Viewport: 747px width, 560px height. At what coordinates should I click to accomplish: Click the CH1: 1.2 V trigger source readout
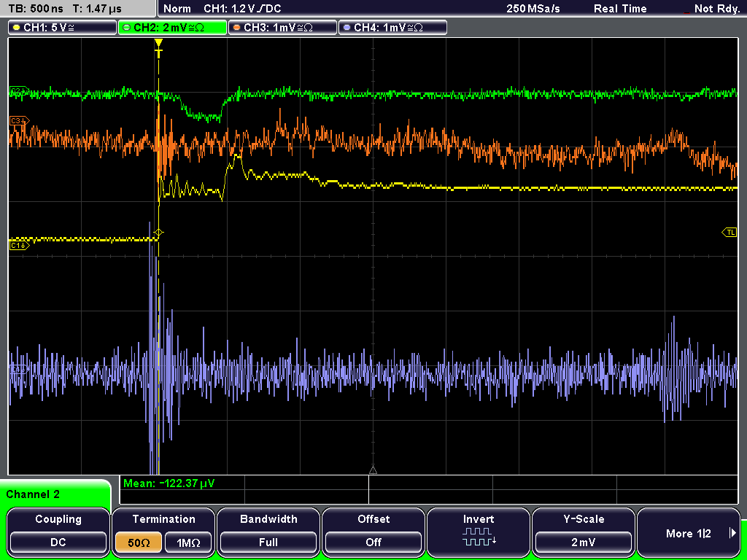[242, 9]
